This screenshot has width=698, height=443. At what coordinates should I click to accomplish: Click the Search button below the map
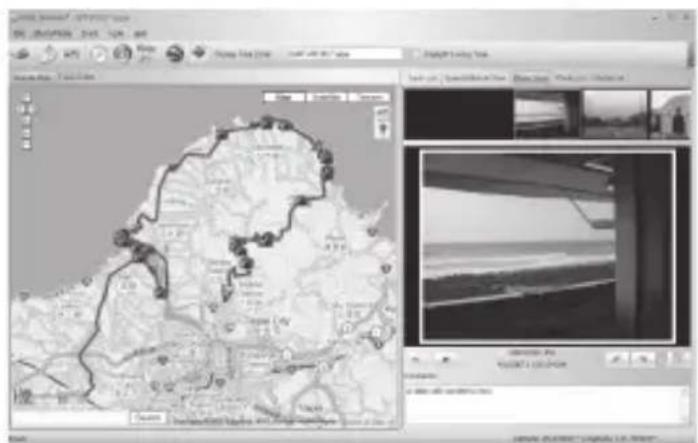(x=149, y=418)
